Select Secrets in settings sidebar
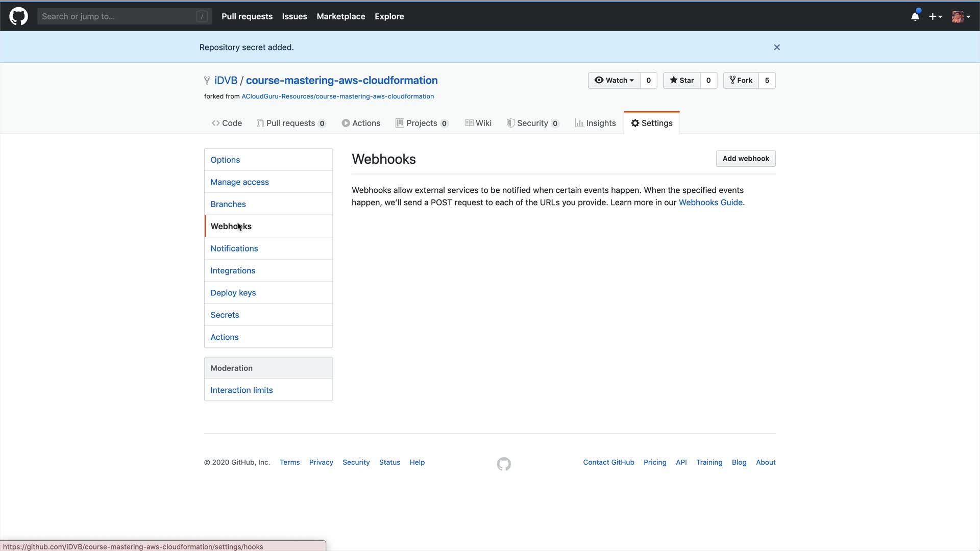This screenshot has width=980, height=551. [x=225, y=315]
